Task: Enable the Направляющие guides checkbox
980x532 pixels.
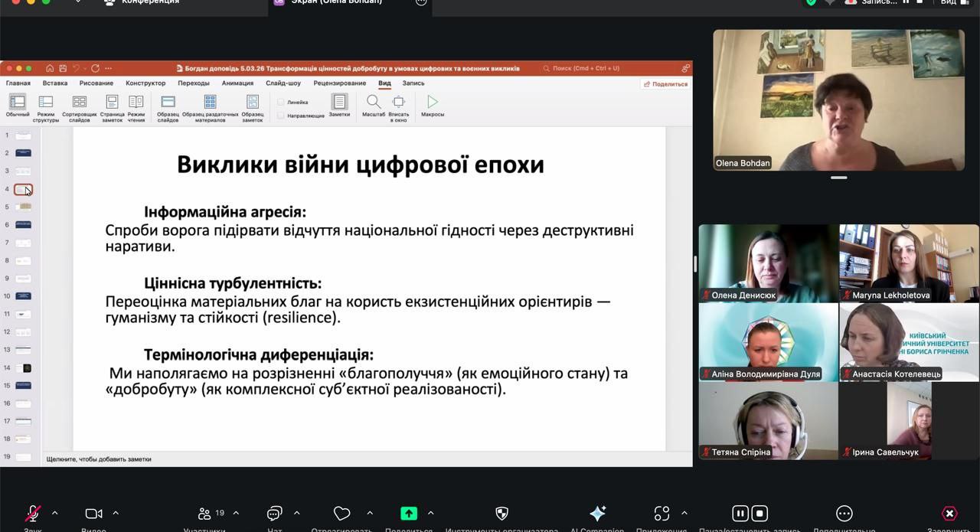Action: pos(281,116)
